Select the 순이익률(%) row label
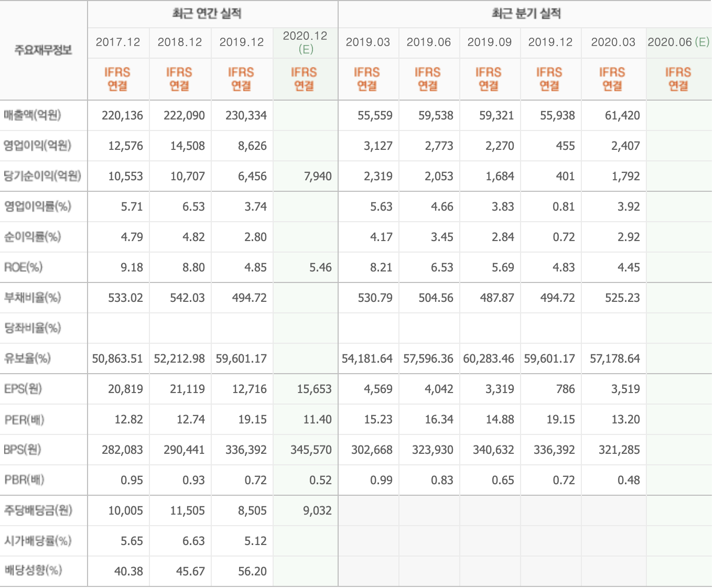Screen dimensions: 714x588 coord(33,237)
